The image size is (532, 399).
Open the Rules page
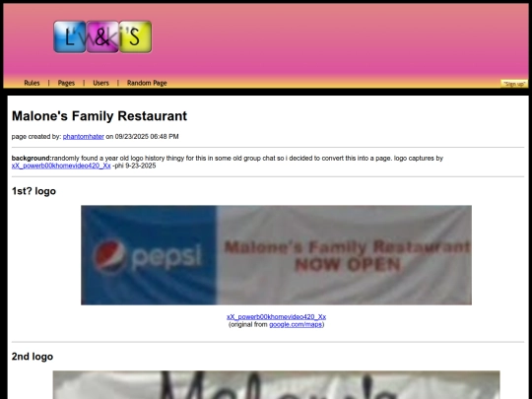click(32, 83)
